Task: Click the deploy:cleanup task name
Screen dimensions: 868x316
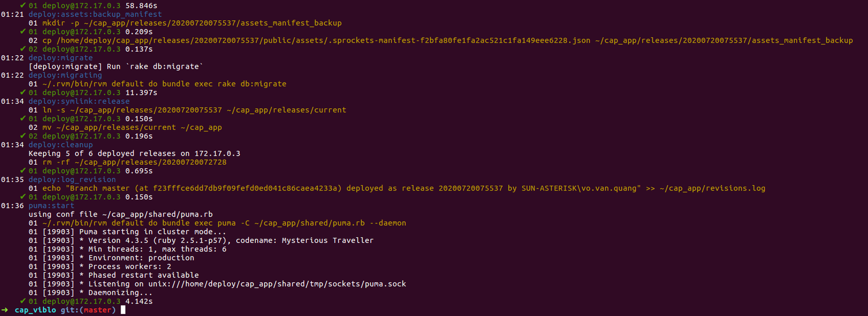Action: 60,145
